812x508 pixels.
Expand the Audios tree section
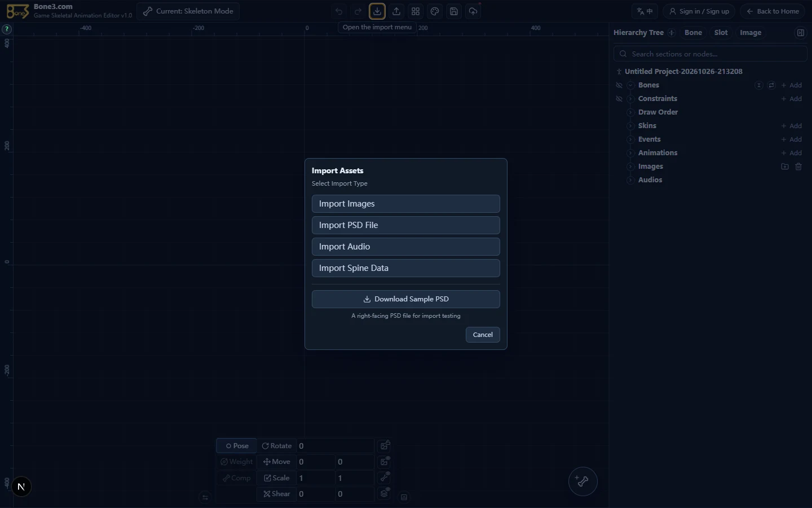(631, 180)
